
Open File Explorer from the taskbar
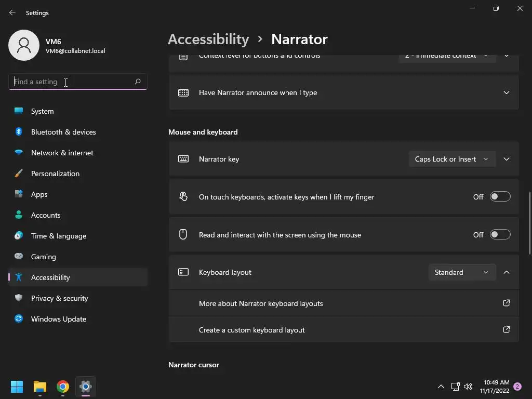click(40, 387)
